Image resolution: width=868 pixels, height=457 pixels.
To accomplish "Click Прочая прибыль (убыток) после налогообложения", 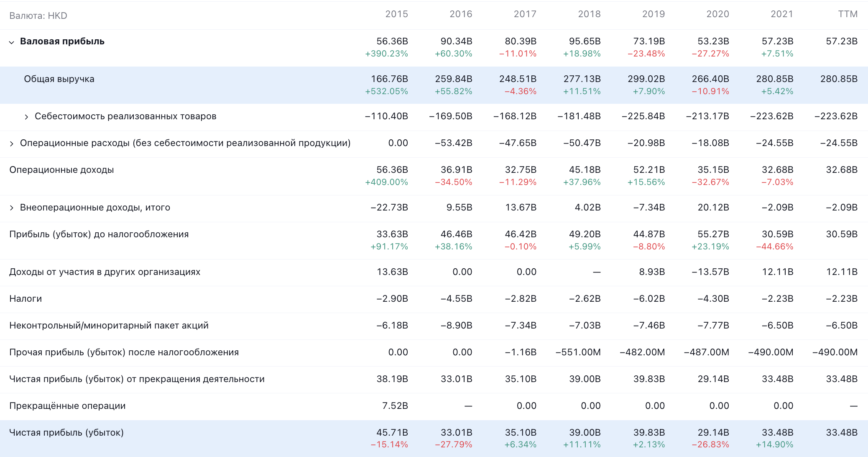I will point(124,352).
